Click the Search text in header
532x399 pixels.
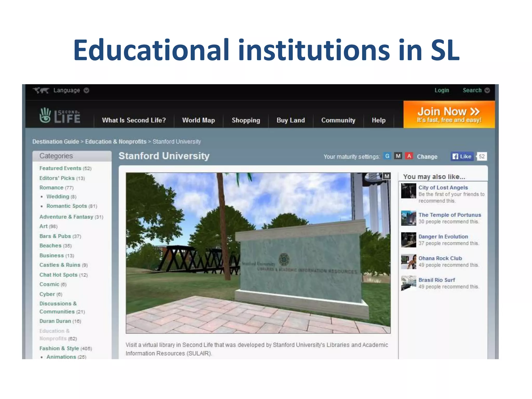point(472,90)
